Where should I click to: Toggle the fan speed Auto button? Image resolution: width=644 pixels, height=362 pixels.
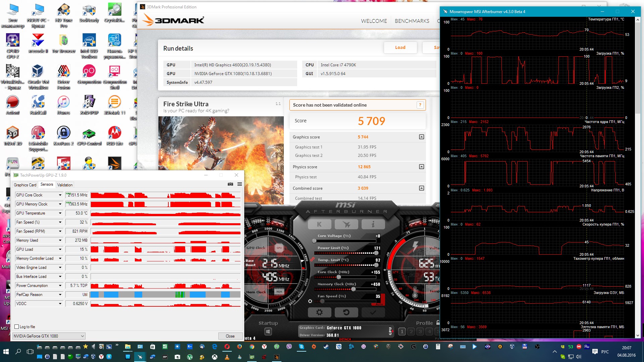(x=379, y=304)
